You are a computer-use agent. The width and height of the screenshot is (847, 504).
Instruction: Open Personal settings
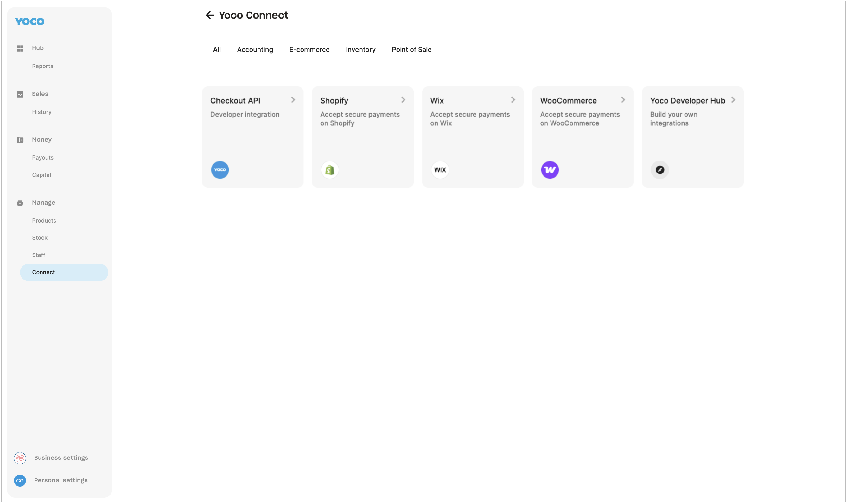(61, 480)
